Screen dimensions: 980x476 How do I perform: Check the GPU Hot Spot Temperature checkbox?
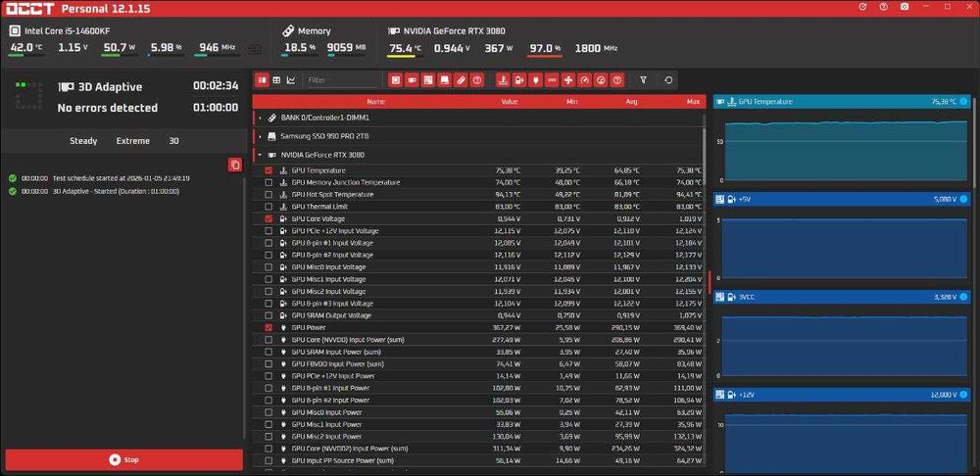tap(269, 194)
